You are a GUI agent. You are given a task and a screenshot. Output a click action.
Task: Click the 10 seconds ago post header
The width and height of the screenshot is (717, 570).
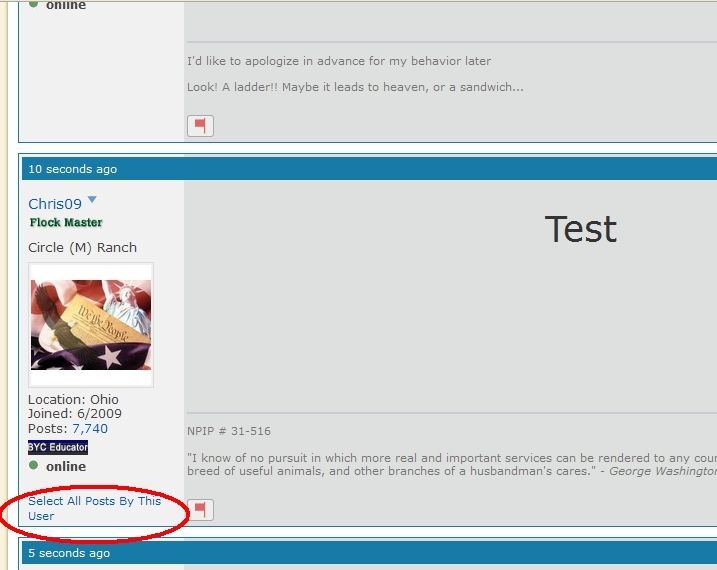(73, 169)
